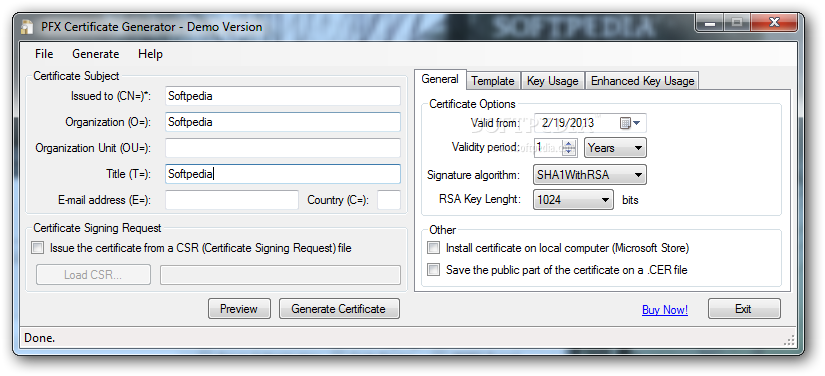Image resolution: width=825 pixels, height=376 pixels.
Task: Click the 2/19/2013 date value
Action: [568, 123]
